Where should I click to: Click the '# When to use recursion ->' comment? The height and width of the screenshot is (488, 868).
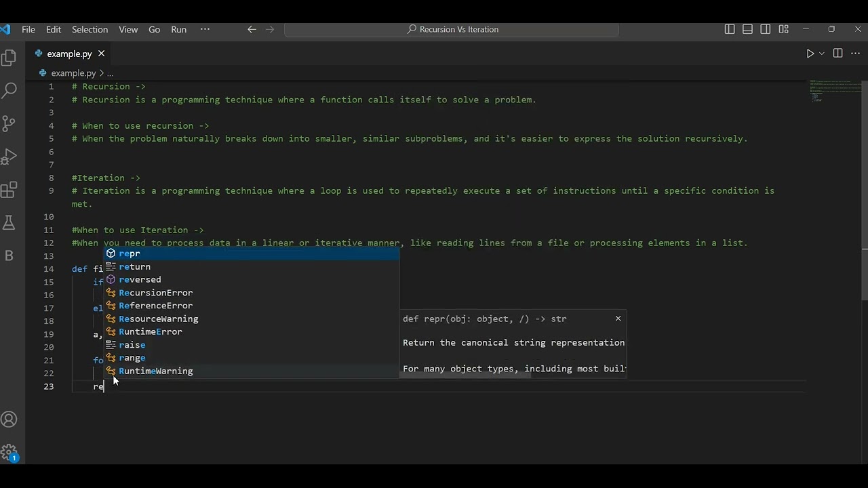click(140, 125)
